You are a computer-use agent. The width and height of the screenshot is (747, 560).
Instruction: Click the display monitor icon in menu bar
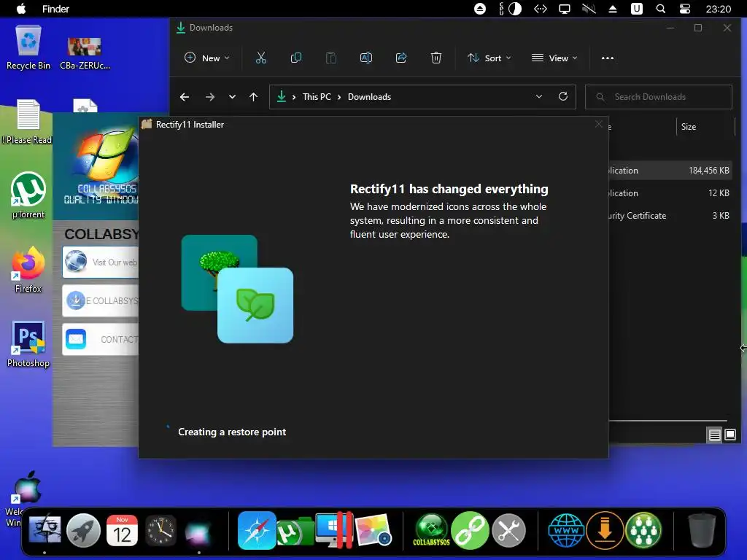tap(565, 9)
